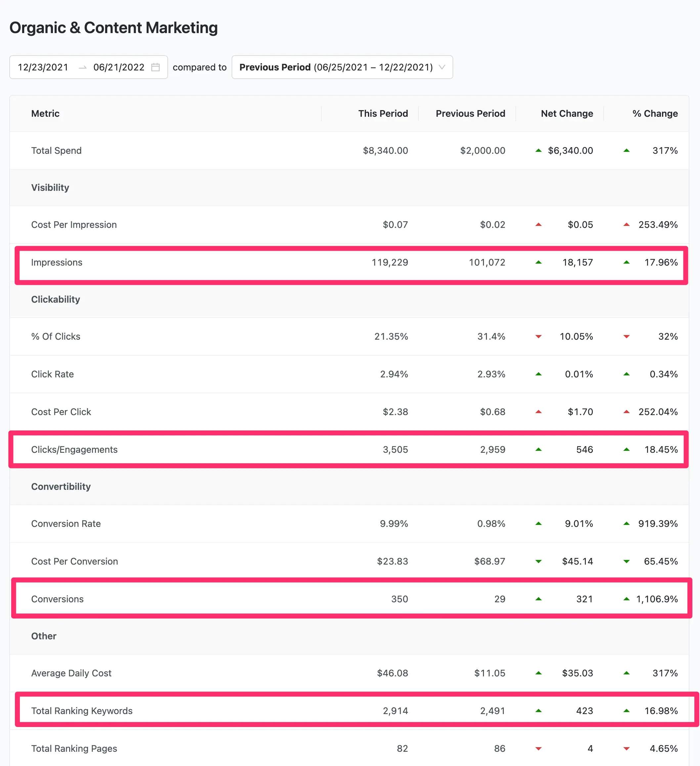Click the red down arrow next to % Of Clicks

point(539,336)
